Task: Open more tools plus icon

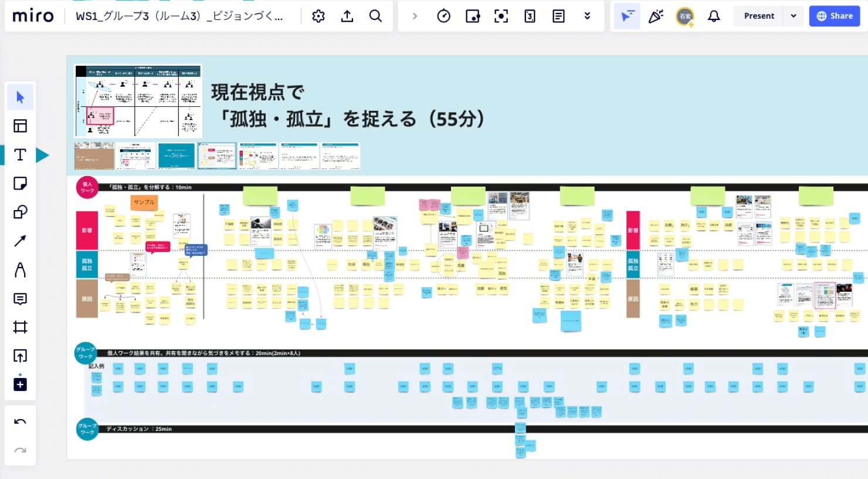Action: 21,384
